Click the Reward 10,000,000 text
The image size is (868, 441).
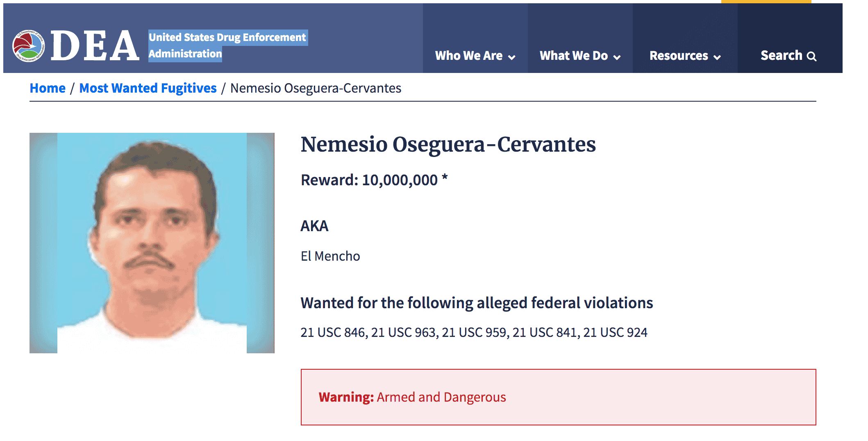pyautogui.click(x=374, y=180)
